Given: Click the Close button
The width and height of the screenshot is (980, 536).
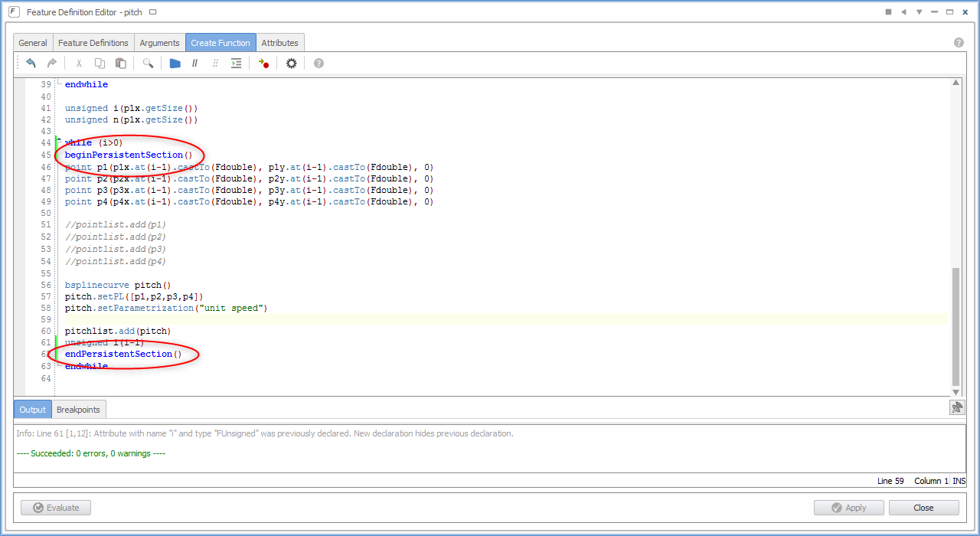Looking at the screenshot, I should coord(923,507).
